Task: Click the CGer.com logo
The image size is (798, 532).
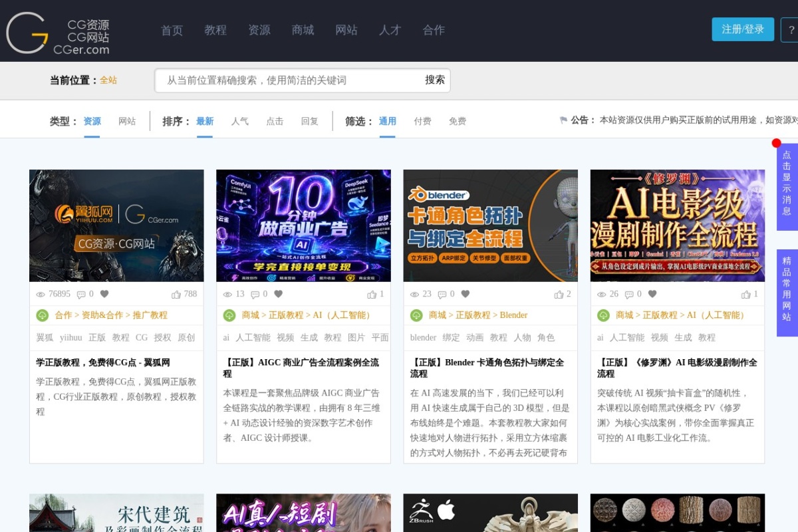Action: click(57, 33)
